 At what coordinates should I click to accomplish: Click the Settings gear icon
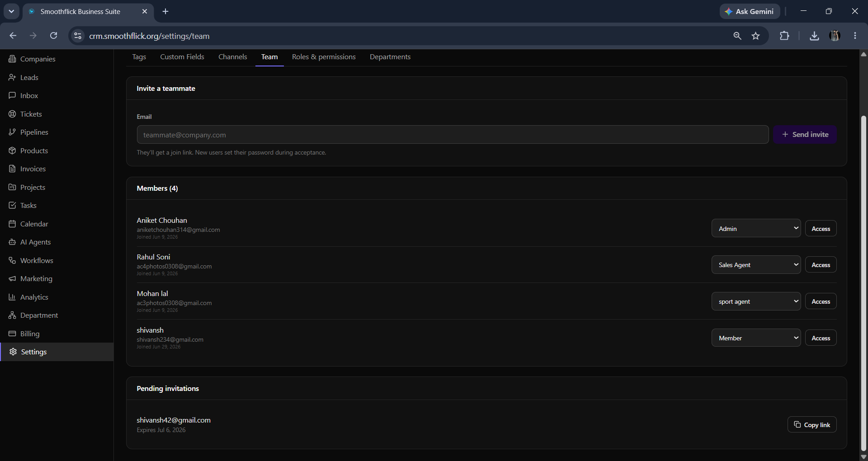tap(13, 352)
